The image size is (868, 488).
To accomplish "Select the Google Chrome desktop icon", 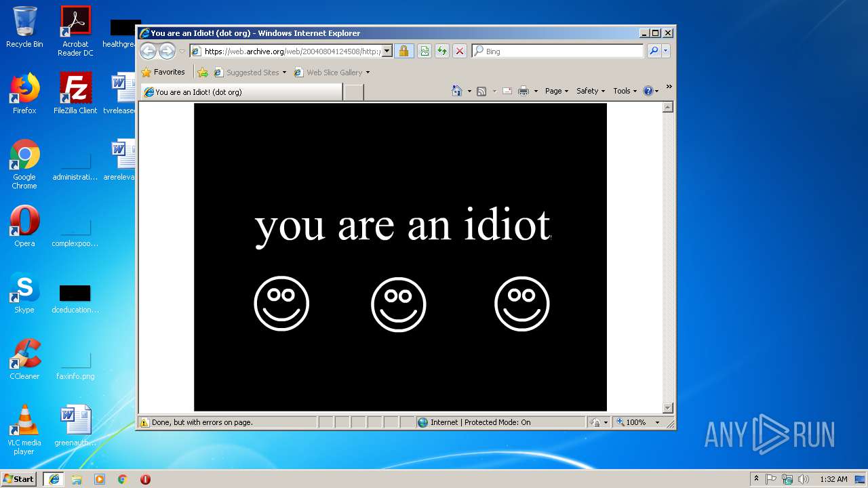I will [x=24, y=164].
